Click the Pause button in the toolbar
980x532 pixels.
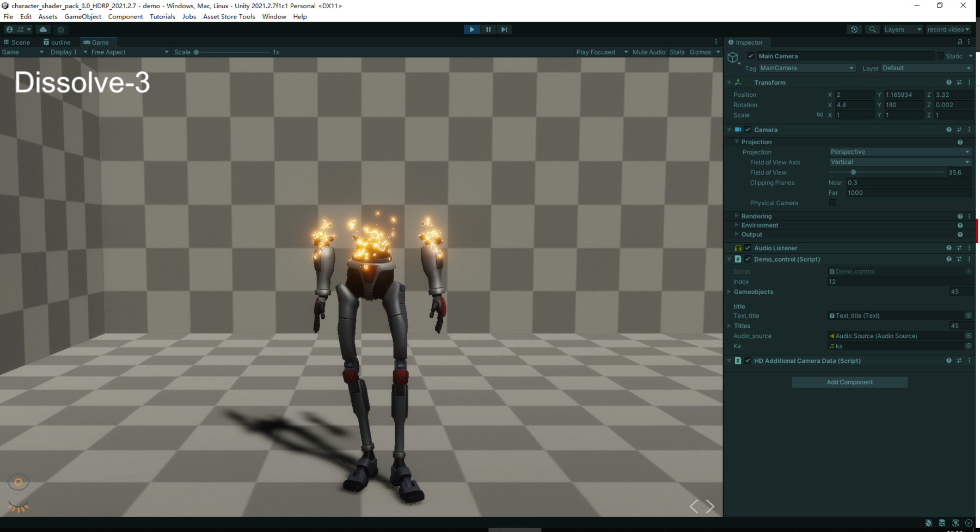[488, 29]
